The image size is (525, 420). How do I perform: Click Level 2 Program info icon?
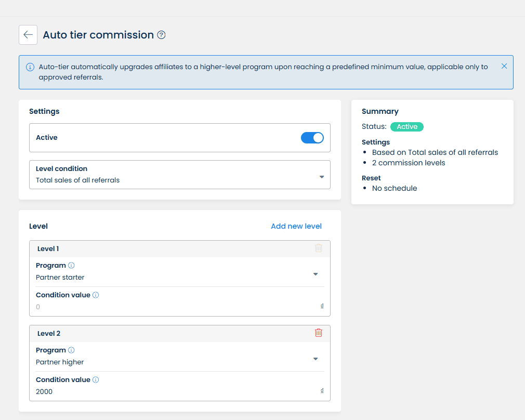click(x=71, y=350)
